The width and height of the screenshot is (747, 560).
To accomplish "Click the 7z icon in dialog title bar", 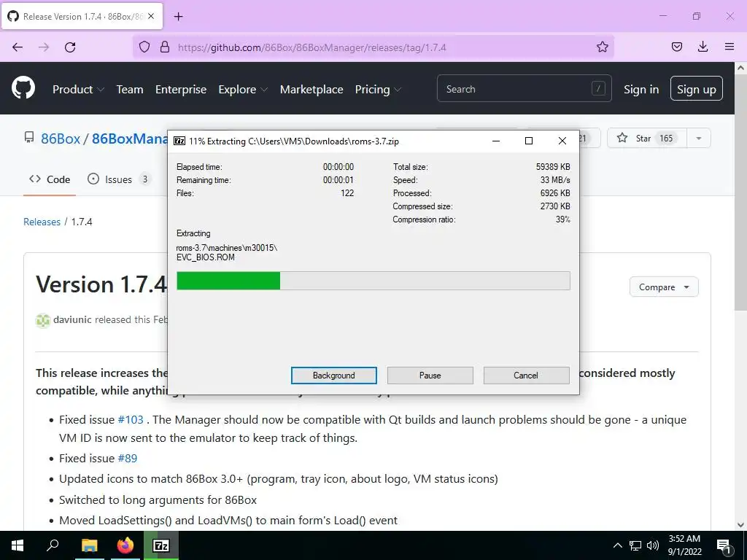I will click(x=179, y=141).
